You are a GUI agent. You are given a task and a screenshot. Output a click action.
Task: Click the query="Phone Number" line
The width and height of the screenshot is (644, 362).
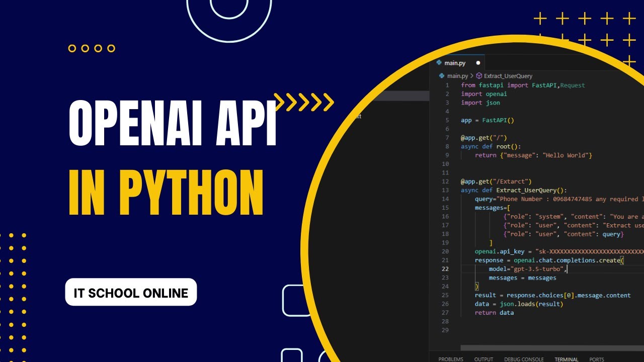[559, 199]
